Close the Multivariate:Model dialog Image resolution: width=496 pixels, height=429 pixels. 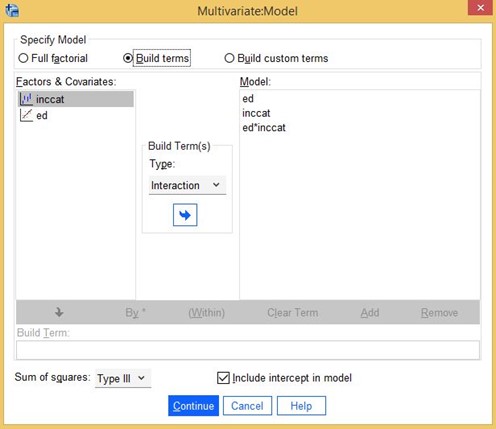[480, 8]
